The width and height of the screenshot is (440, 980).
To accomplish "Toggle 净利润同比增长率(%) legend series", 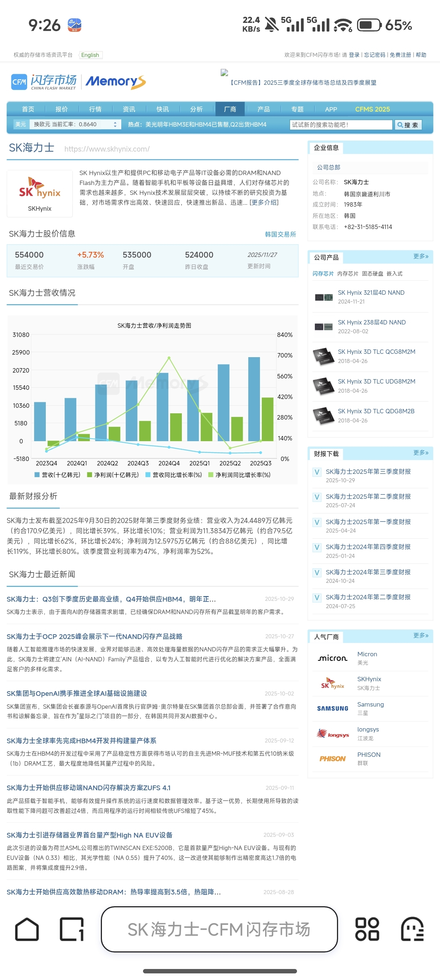I will (239, 475).
